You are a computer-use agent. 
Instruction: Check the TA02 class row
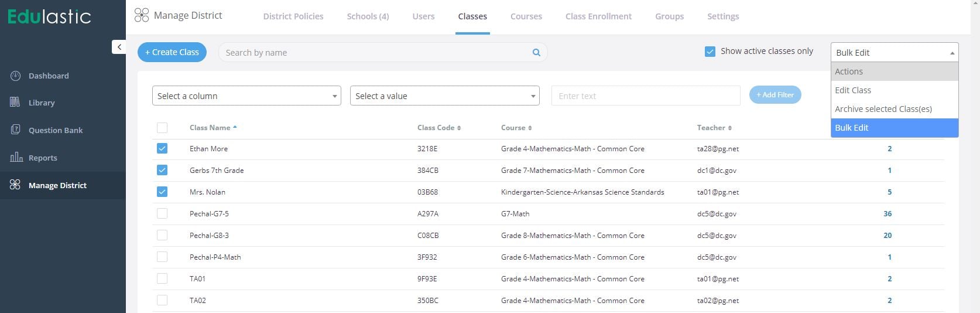[162, 300]
